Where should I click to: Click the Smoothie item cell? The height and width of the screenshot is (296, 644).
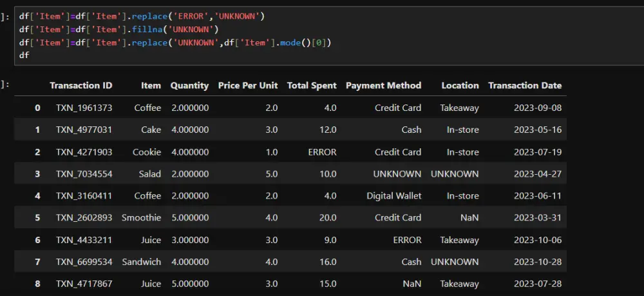click(141, 217)
